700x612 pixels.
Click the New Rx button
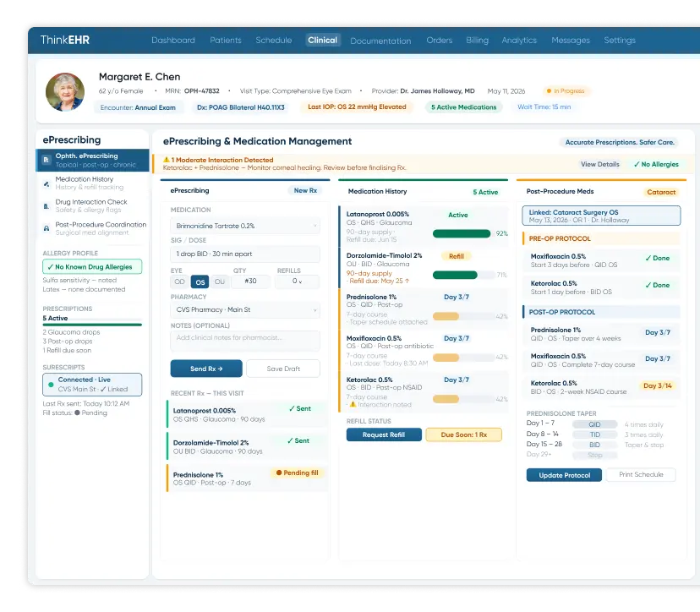click(x=305, y=190)
